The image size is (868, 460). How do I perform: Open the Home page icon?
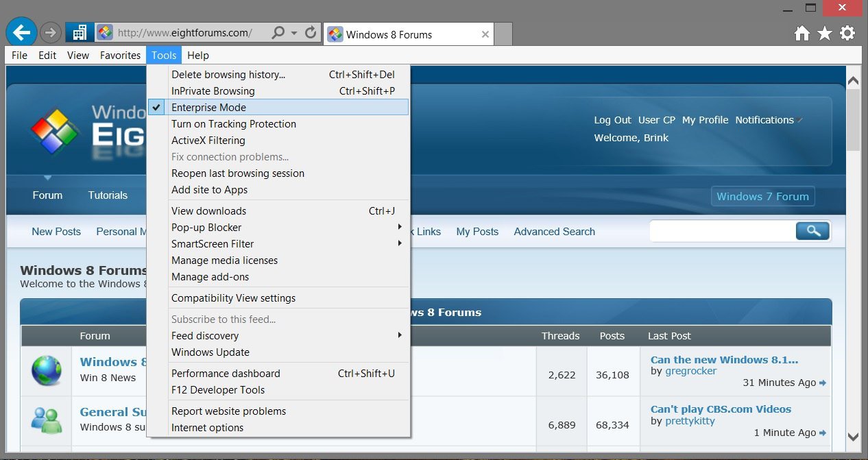[x=802, y=33]
